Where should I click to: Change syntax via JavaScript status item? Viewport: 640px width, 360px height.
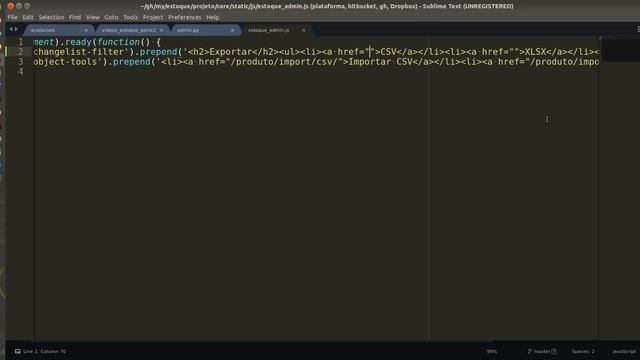(x=624, y=351)
